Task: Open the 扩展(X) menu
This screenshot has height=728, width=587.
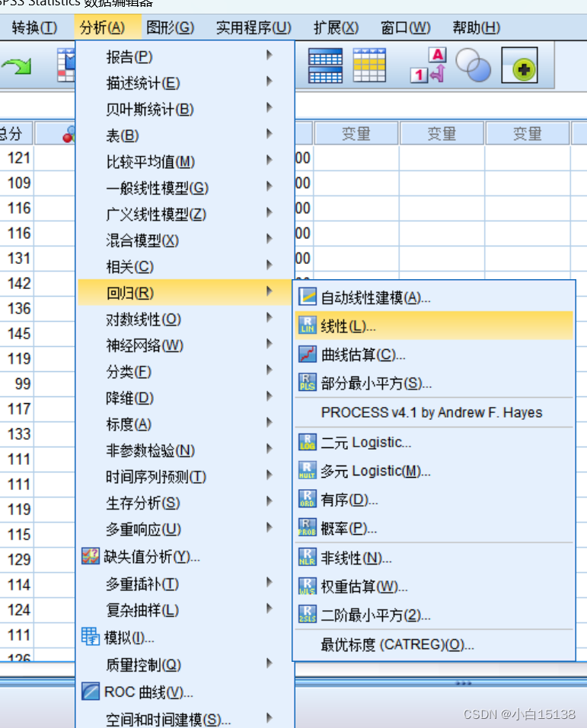Action: [336, 27]
